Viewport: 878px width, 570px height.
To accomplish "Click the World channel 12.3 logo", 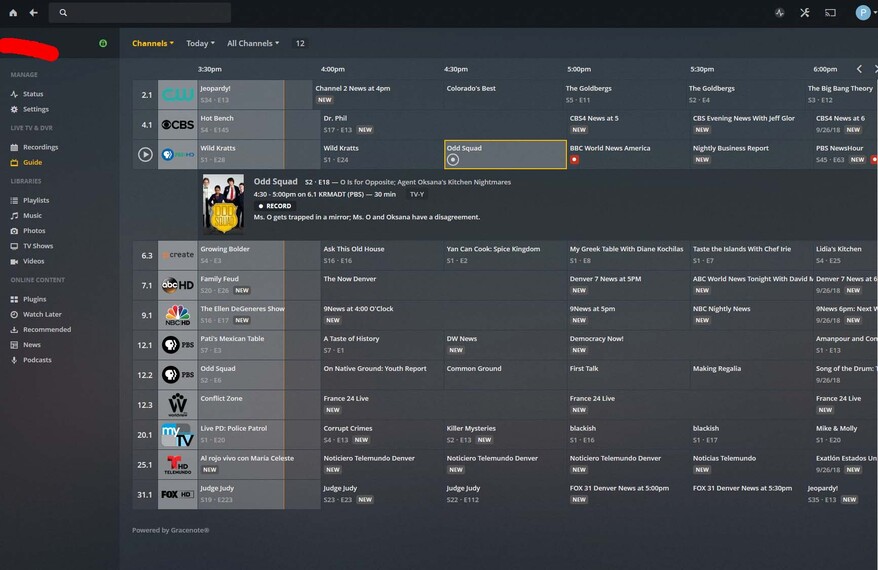I will [x=178, y=405].
